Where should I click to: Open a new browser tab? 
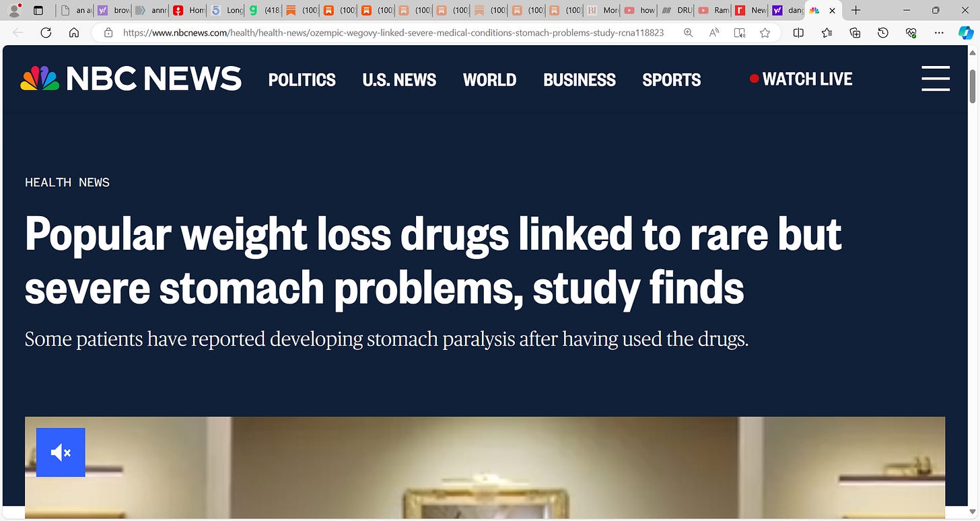(x=855, y=10)
